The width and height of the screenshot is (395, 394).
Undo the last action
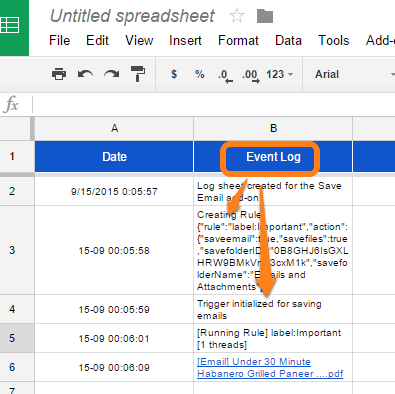(85, 74)
